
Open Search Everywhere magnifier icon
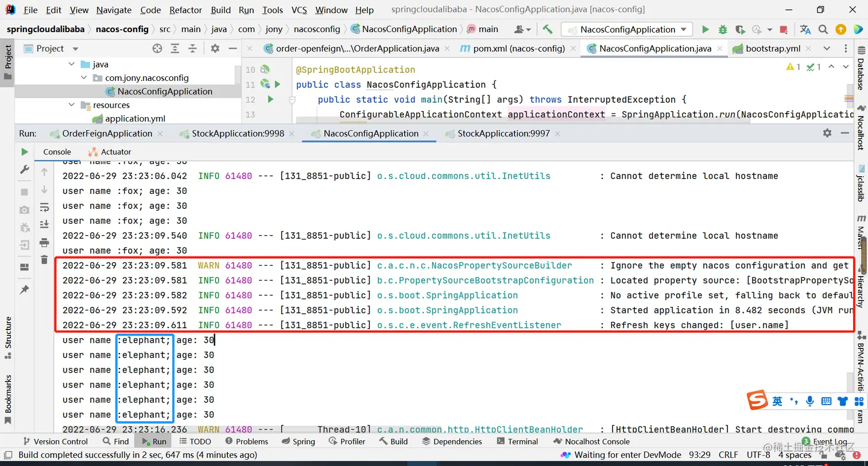click(823, 29)
